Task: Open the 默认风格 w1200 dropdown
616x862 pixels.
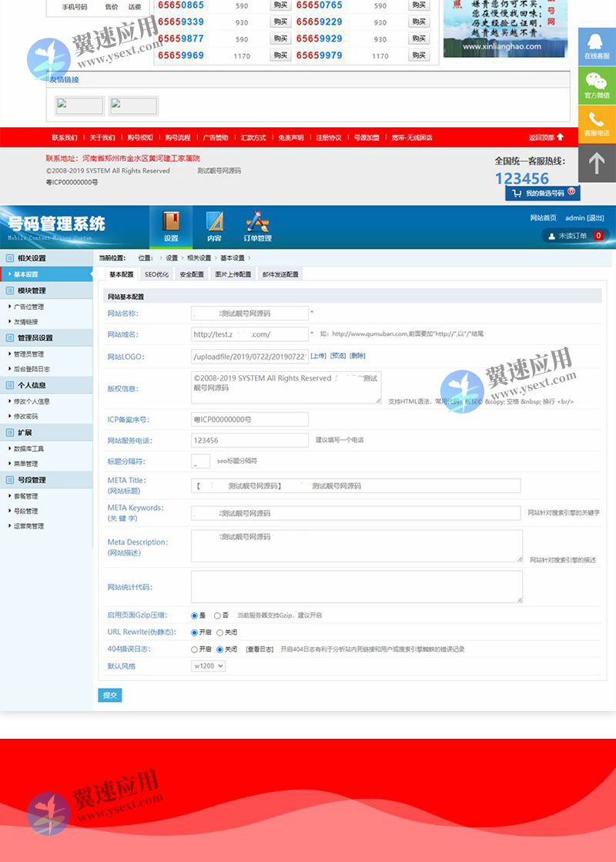Action: [x=206, y=666]
